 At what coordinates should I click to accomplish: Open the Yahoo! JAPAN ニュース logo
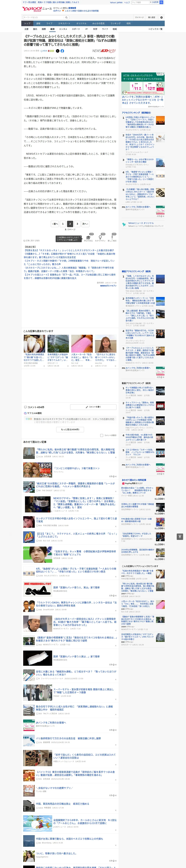[x=37, y=9]
